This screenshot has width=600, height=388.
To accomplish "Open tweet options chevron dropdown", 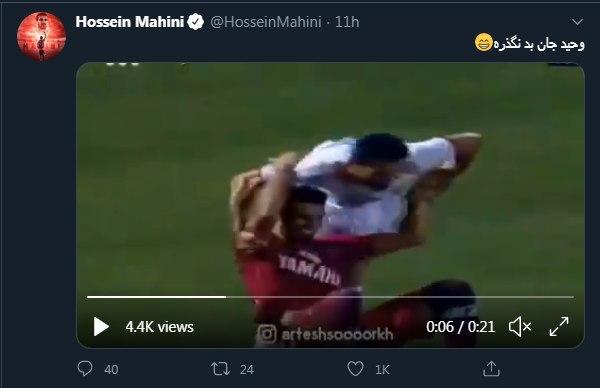I will [577, 22].
